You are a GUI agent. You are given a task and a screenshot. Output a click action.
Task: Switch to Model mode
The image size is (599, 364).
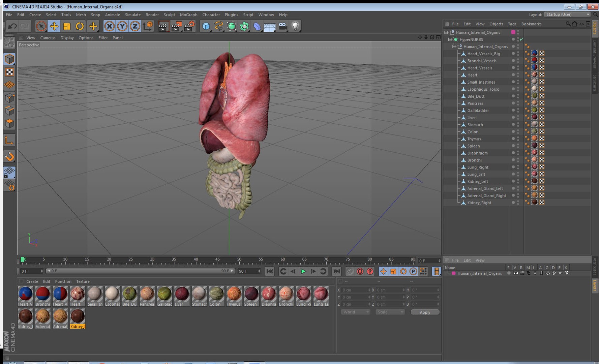click(9, 59)
